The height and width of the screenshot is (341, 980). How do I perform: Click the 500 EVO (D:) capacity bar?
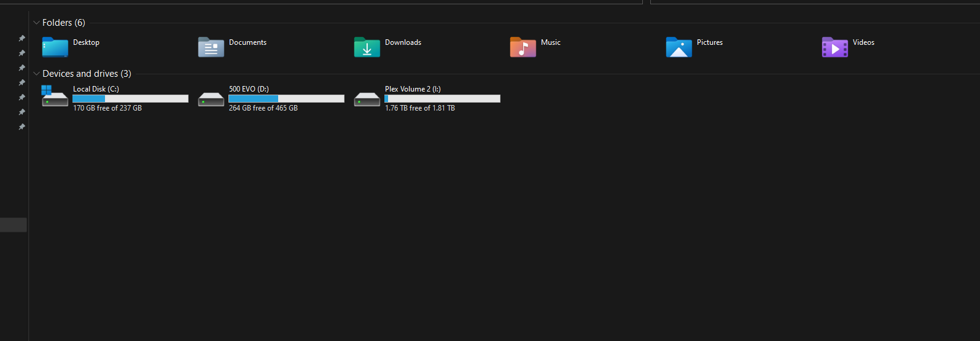click(x=286, y=98)
